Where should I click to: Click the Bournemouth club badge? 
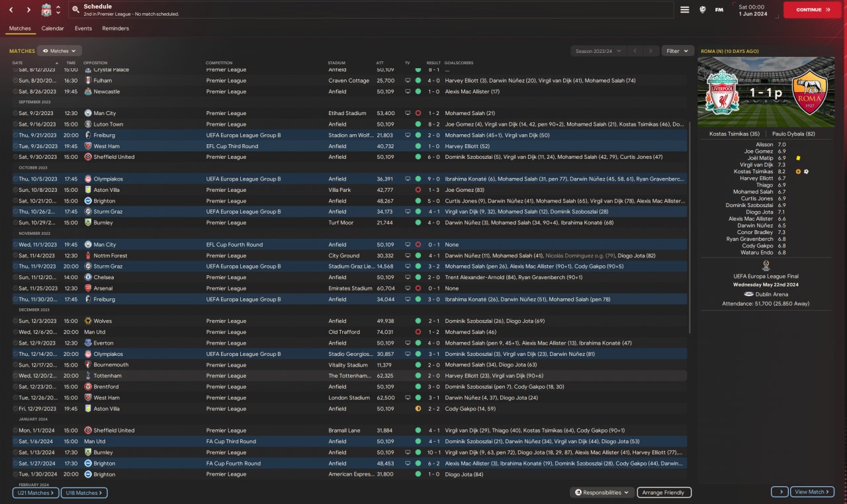tap(88, 365)
